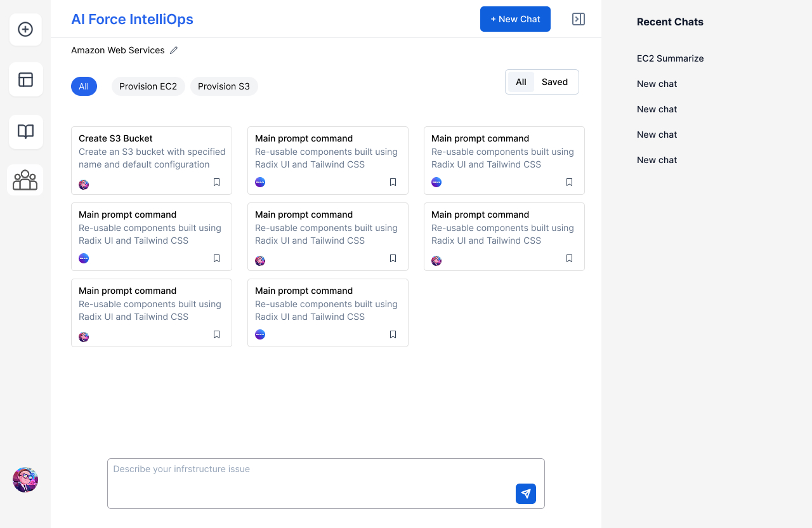Click the + New Chat button
812x528 pixels.
[x=515, y=19]
